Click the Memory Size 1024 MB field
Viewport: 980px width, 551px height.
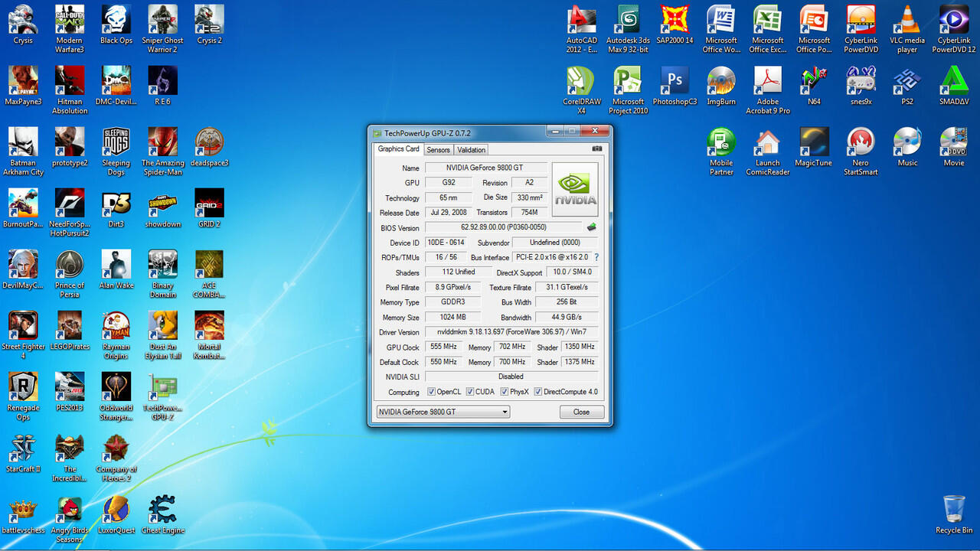[453, 317]
